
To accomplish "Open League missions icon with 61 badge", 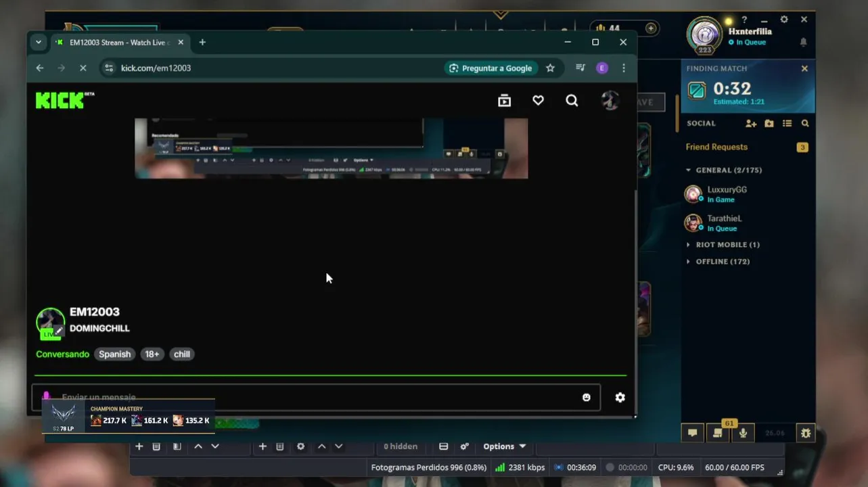I will pyautogui.click(x=718, y=433).
